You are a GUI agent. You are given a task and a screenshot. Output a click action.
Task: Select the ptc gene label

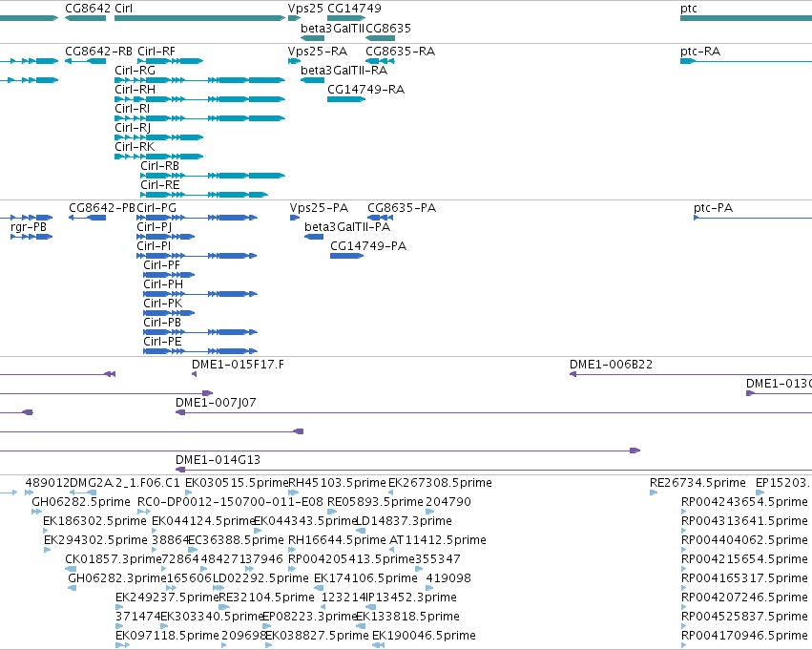(x=689, y=9)
